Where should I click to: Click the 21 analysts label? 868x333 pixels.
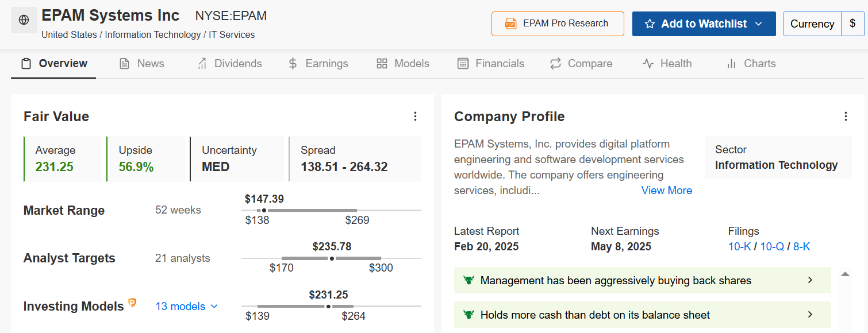[183, 258]
